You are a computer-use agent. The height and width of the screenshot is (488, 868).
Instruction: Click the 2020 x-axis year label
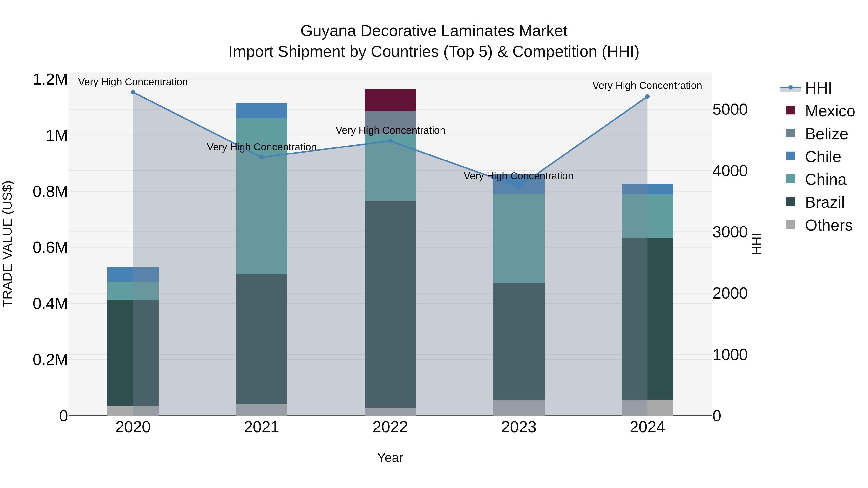pos(133,427)
